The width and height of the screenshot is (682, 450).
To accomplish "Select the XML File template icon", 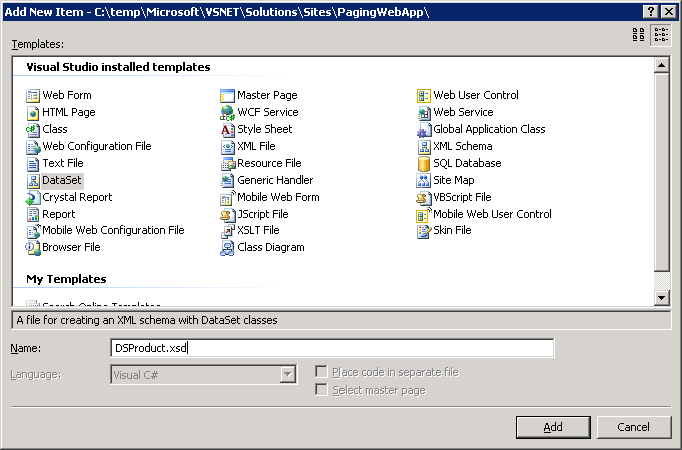I will (227, 147).
